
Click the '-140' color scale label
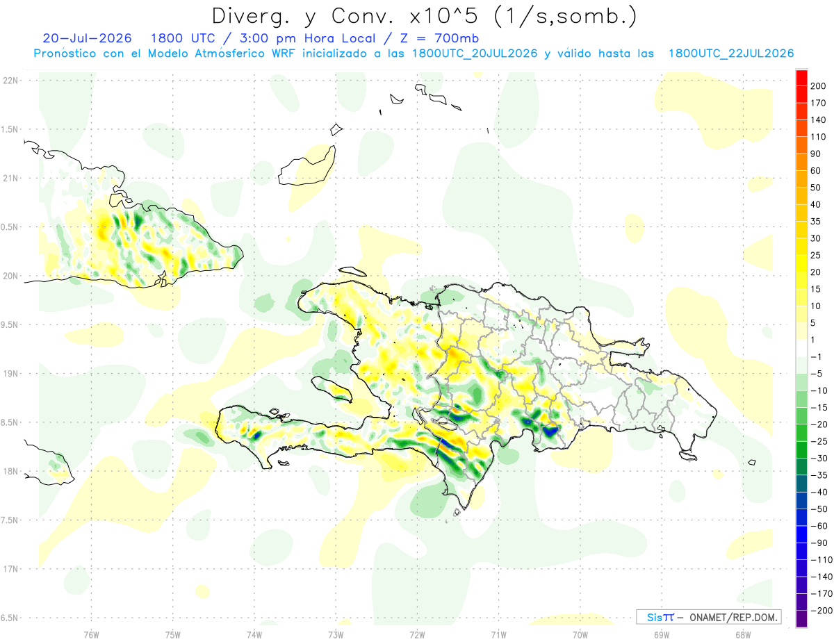coord(822,577)
